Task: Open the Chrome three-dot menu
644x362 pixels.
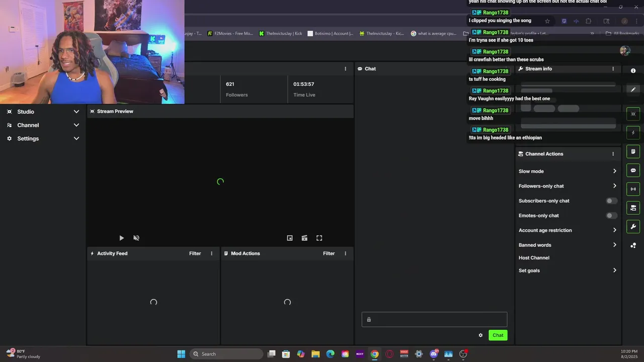Action: [x=637, y=21]
